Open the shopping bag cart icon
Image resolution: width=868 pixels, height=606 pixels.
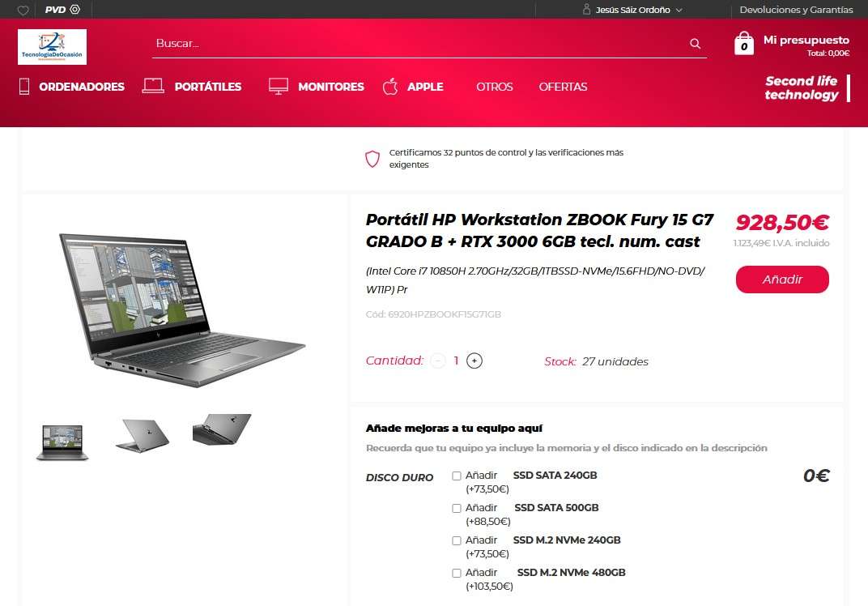[744, 43]
